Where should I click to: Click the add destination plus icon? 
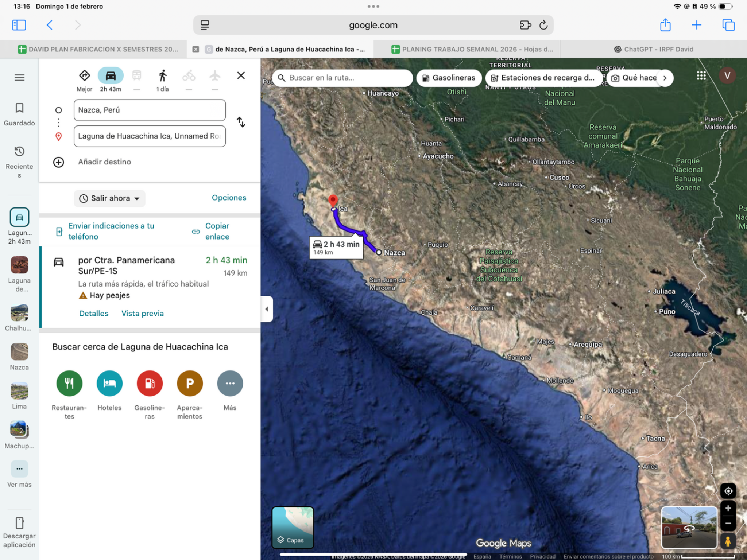[59, 162]
